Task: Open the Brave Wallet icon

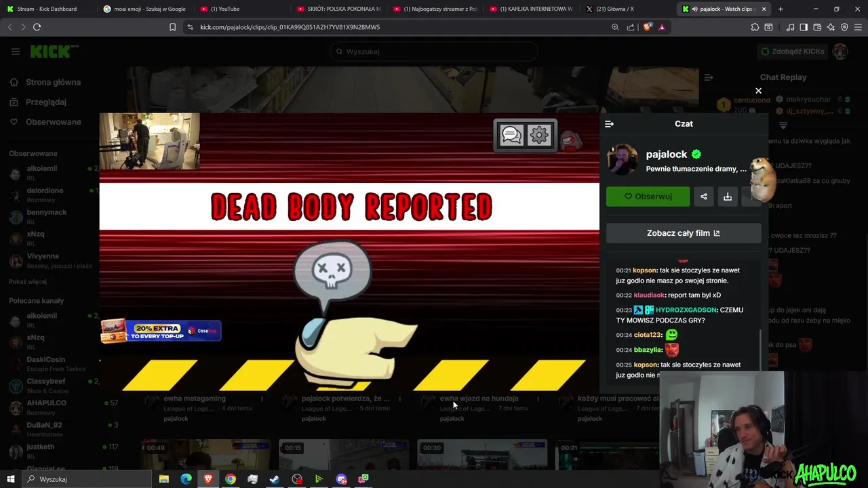Action: point(817,27)
